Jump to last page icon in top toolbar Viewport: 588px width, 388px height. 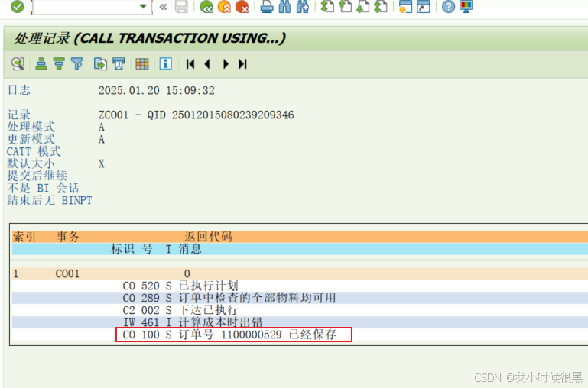tap(381, 6)
